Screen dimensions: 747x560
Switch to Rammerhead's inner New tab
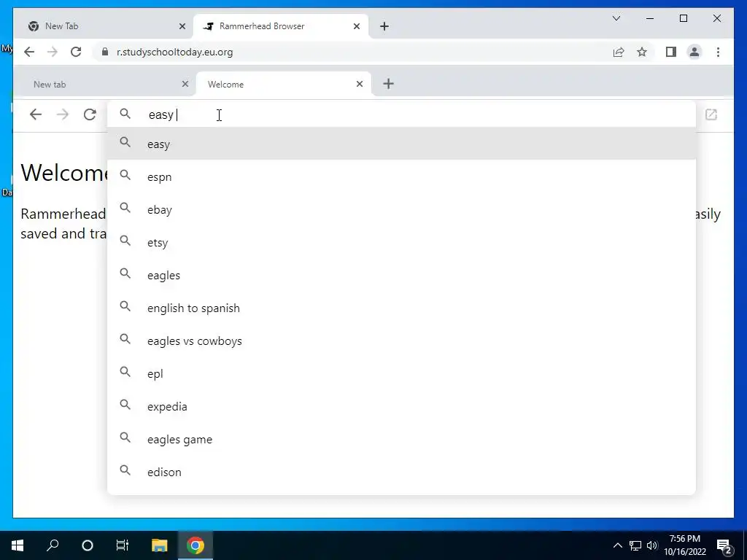click(105, 85)
